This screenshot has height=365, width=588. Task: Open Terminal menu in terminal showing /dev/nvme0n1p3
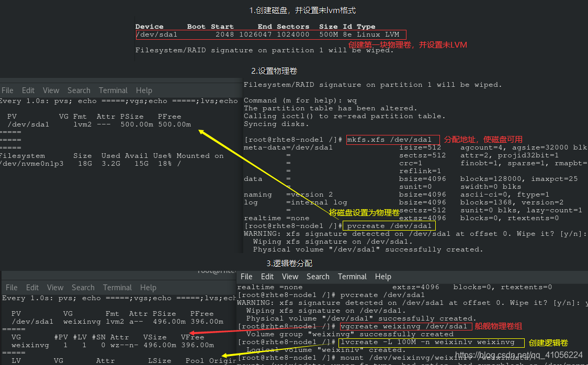[x=113, y=90]
